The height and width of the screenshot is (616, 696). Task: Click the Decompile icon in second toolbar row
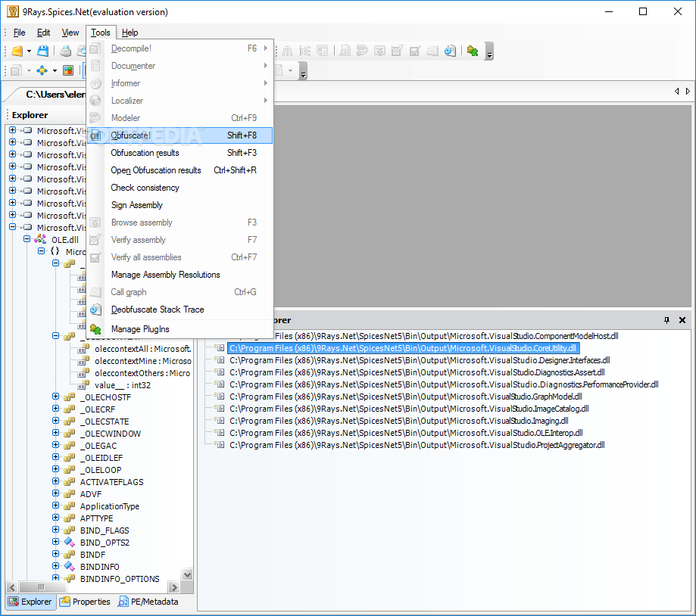point(16,70)
